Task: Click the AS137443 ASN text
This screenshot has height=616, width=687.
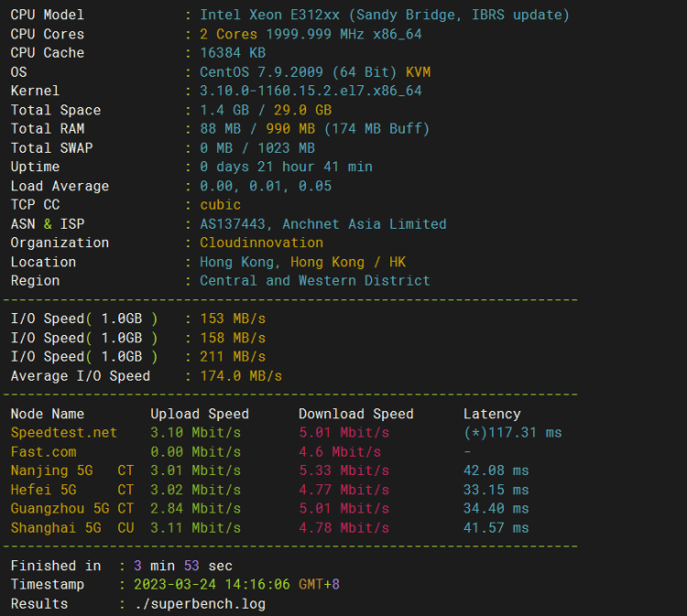Action: click(233, 224)
